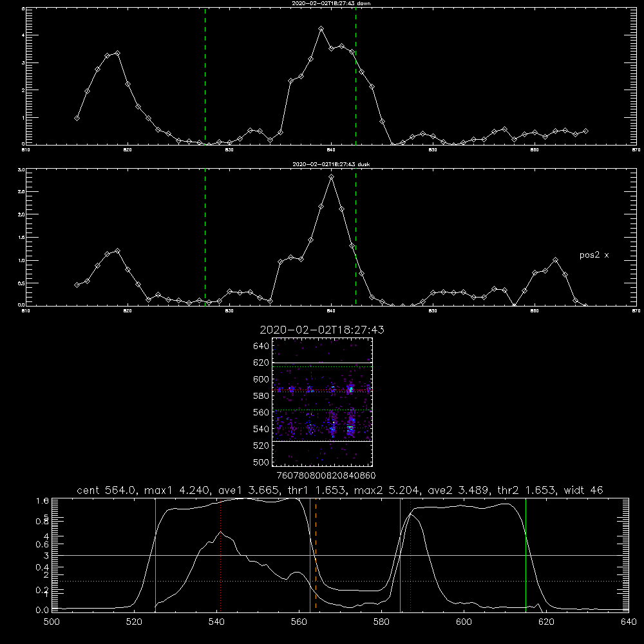Click the rightmost solid green line in bottom plot
644x644 pixels.
coord(526,555)
